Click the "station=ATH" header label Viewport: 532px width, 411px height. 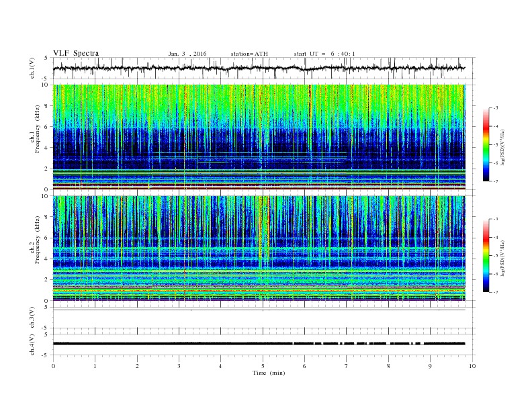coord(249,54)
